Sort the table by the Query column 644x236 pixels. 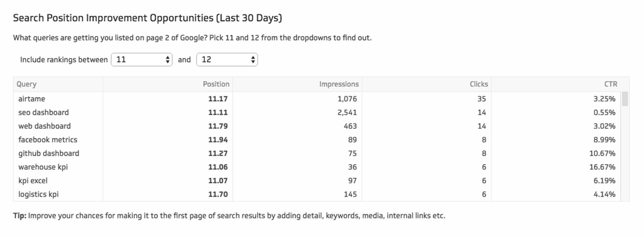coord(27,84)
